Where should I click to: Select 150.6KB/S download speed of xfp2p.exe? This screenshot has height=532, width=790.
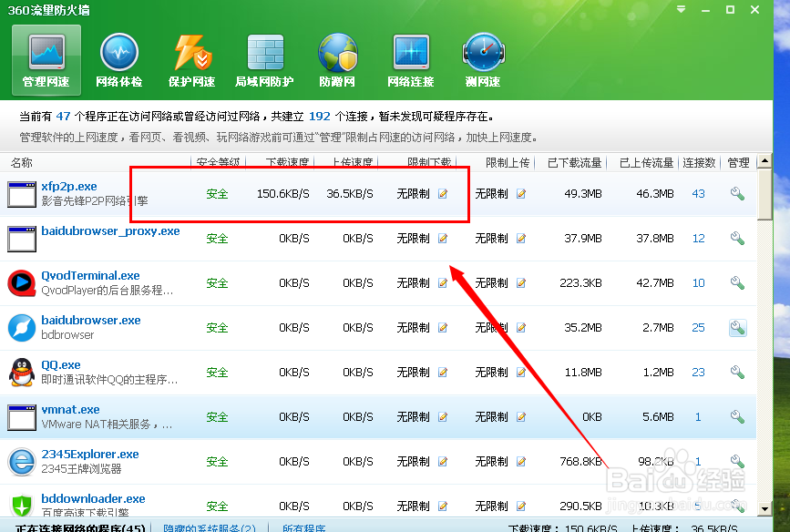click(x=282, y=193)
